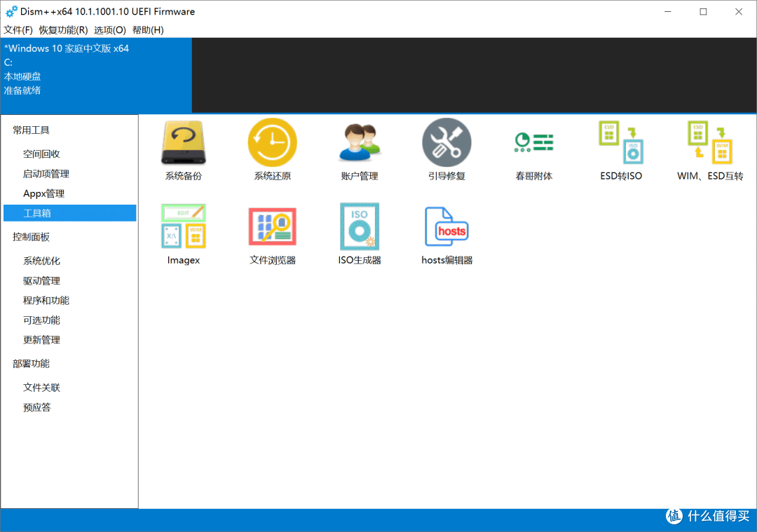Select Appx管理 in the sidebar

[x=43, y=193]
